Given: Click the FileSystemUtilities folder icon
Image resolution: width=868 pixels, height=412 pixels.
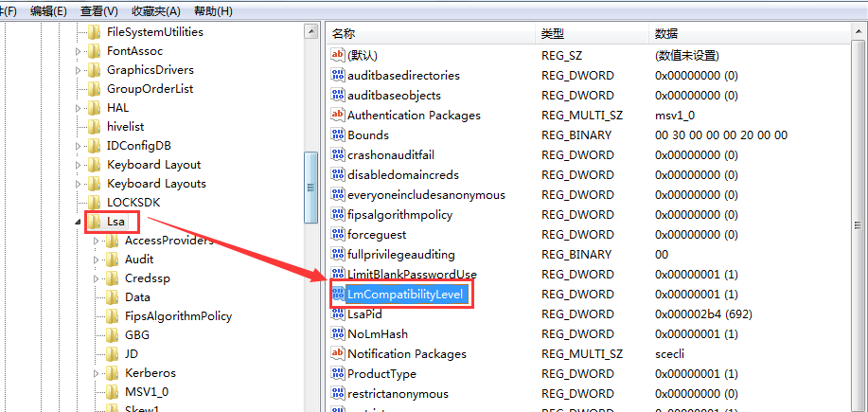Looking at the screenshot, I should pyautogui.click(x=94, y=32).
